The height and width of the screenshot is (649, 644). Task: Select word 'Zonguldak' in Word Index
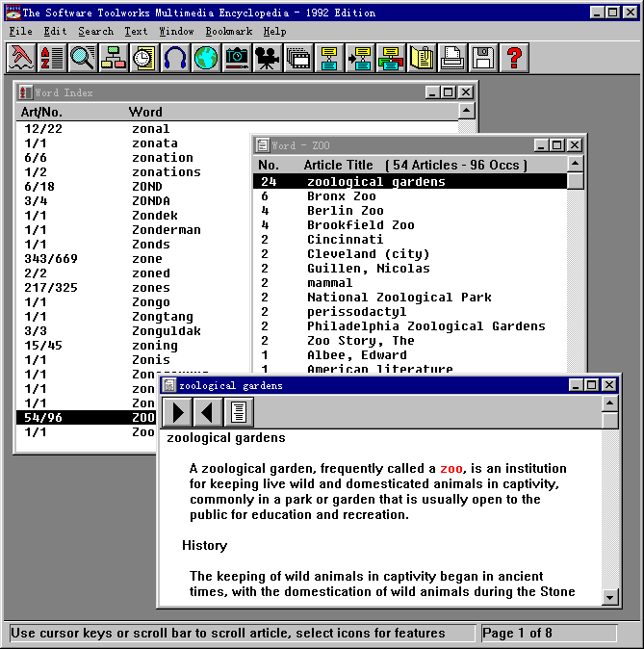click(x=167, y=331)
